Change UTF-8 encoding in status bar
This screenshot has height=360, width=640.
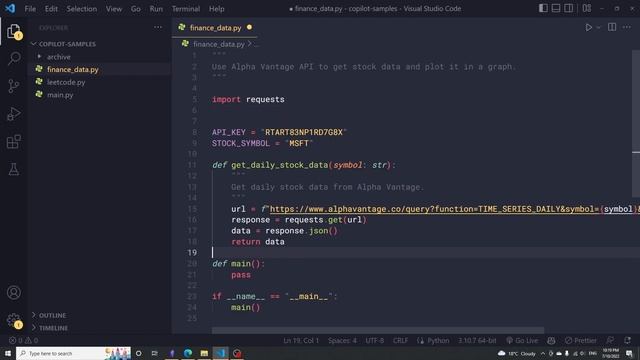374,340
